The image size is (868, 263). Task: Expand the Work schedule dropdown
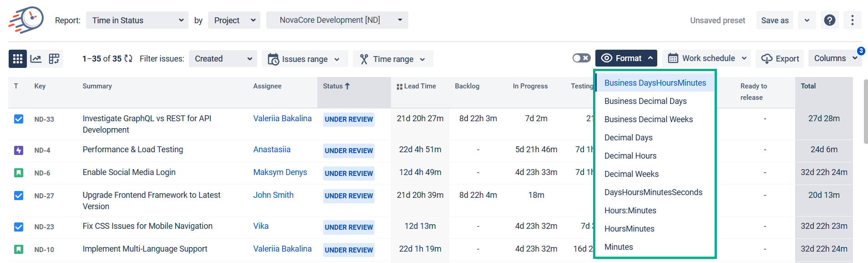[x=707, y=58]
